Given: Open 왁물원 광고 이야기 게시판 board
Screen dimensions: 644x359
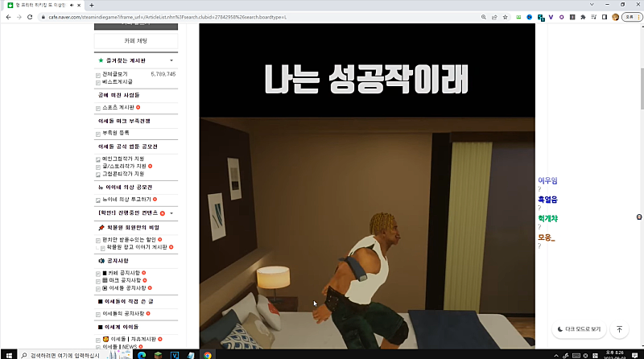Looking at the screenshot, I should tap(137, 247).
